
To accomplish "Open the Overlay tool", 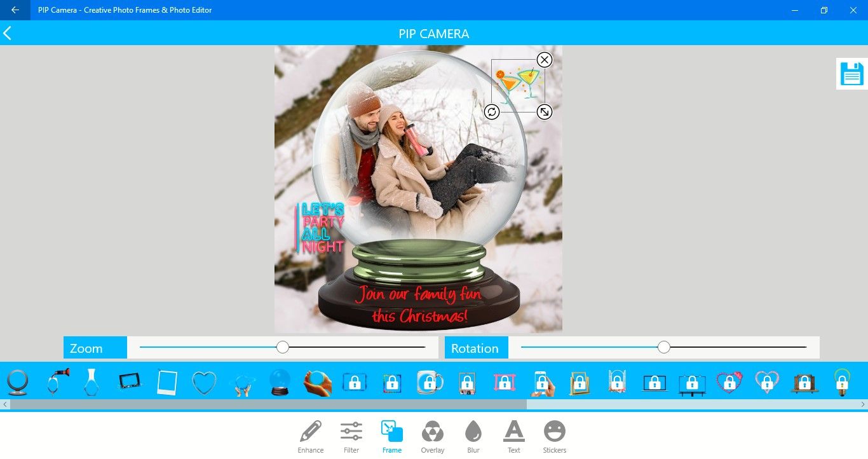I will (x=433, y=437).
